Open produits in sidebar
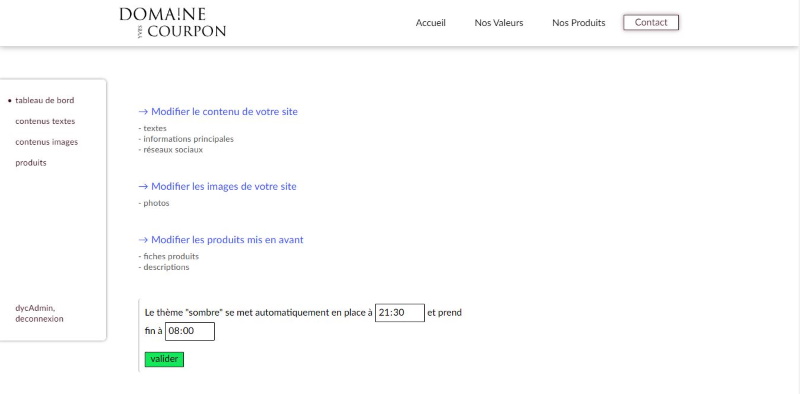Image resolution: width=800 pixels, height=394 pixels. click(31, 163)
